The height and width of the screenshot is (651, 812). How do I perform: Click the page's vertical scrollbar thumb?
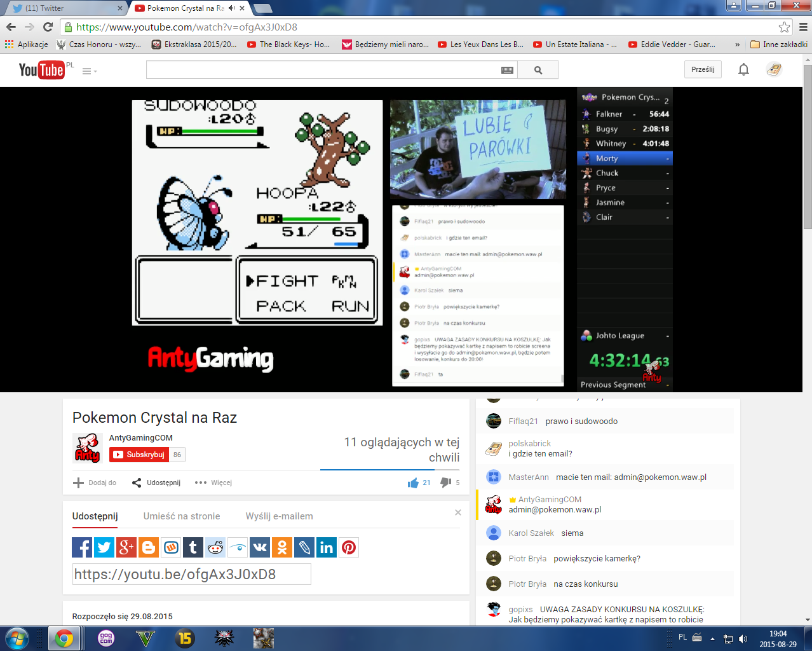tap(808, 146)
